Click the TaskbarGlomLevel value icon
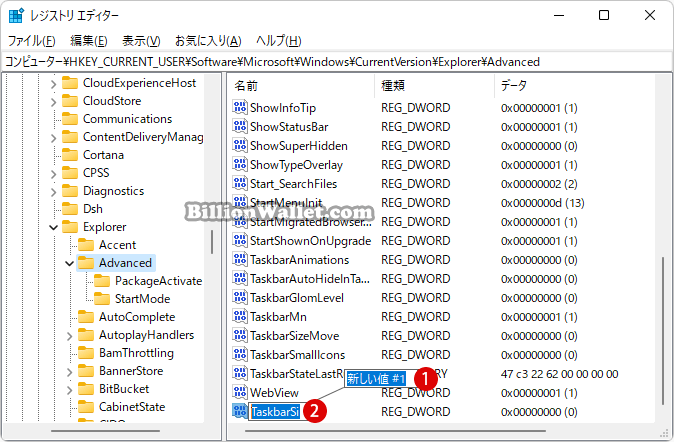The height and width of the screenshot is (442, 674). click(240, 297)
